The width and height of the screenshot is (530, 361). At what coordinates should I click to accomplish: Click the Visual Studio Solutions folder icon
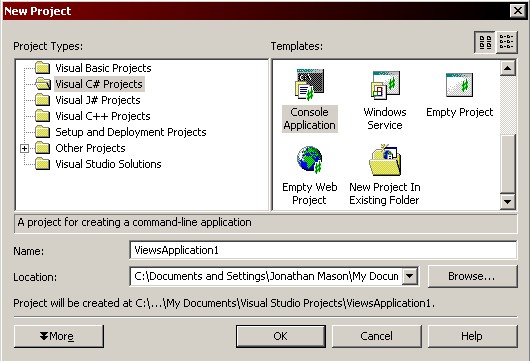click(43, 164)
